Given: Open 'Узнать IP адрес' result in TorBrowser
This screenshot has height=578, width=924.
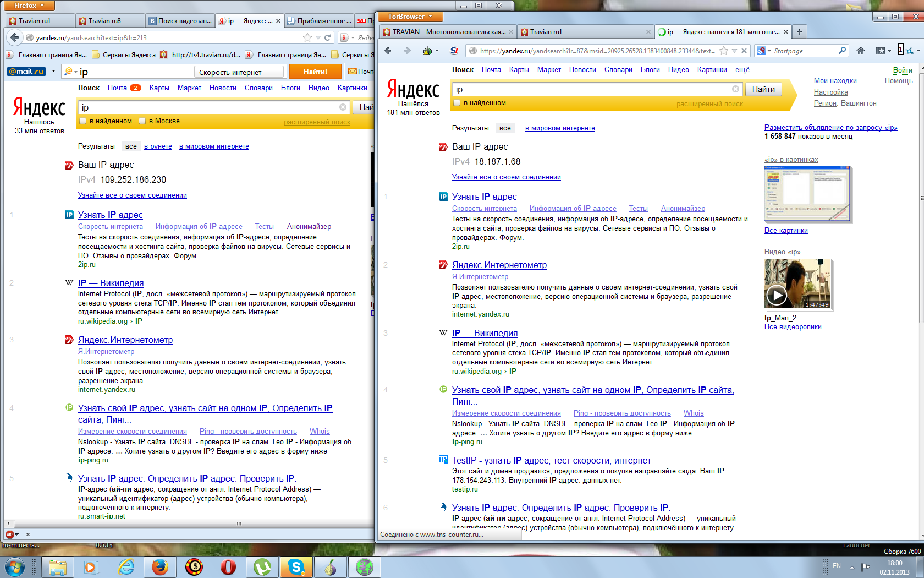Looking at the screenshot, I should 484,197.
